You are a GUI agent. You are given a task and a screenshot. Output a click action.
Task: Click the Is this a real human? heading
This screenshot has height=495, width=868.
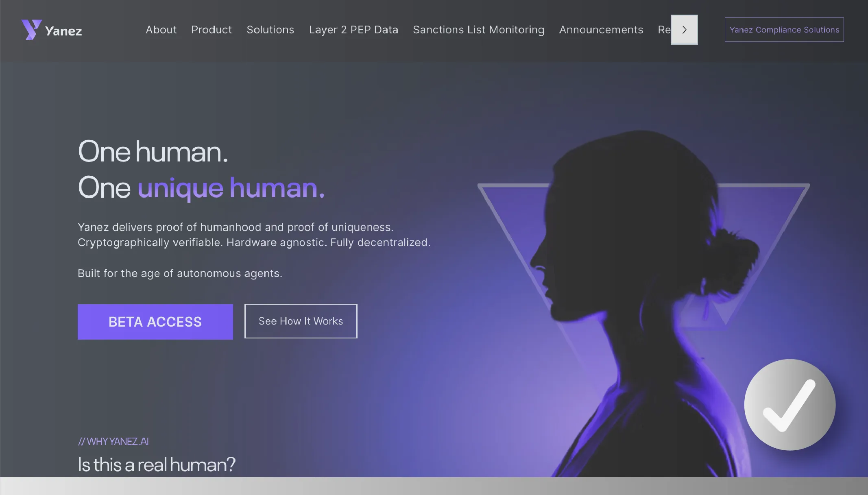(x=157, y=464)
